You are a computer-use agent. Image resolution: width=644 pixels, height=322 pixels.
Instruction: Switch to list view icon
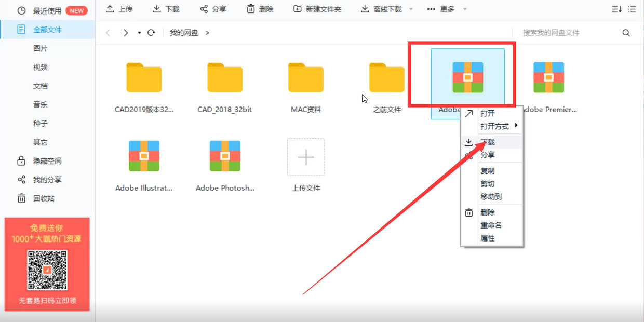632,9
